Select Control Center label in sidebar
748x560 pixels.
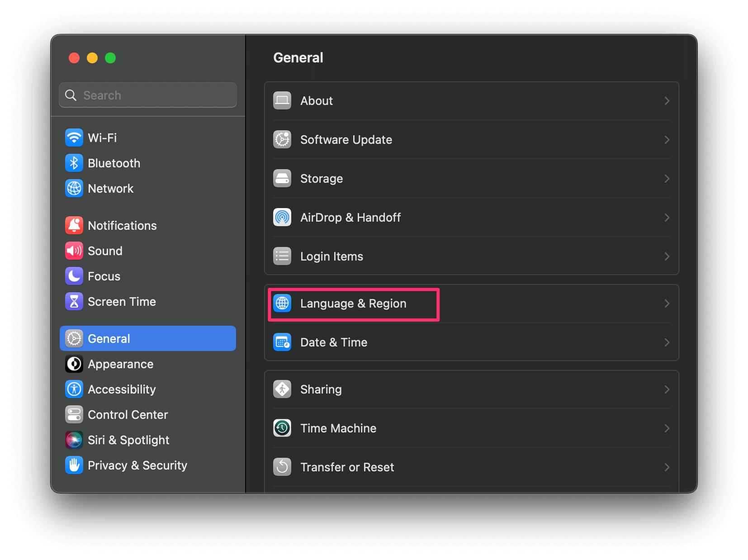pyautogui.click(x=128, y=414)
